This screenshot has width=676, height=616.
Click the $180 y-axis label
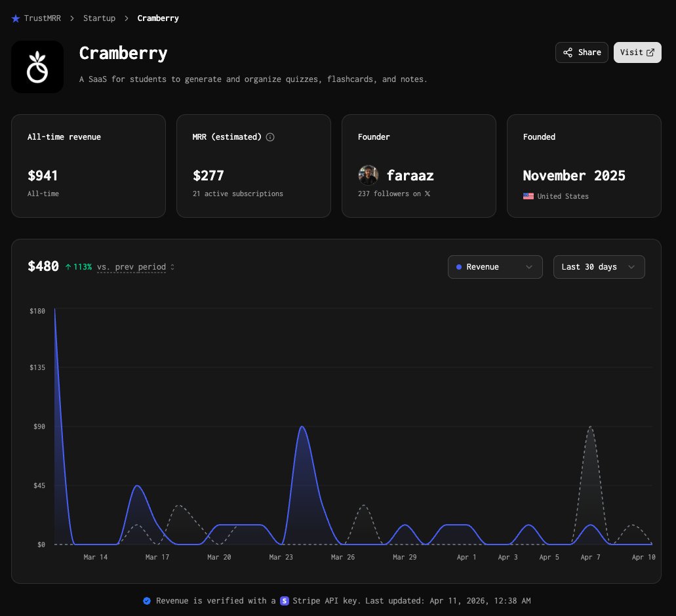[37, 311]
